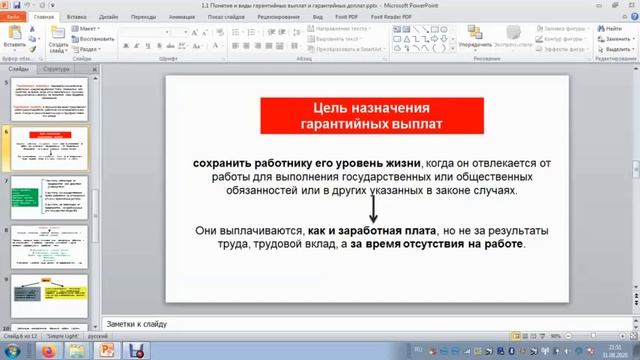Viewport: 640px width, 360px height.
Task: Expand the shapes gallery More arrow
Action: (453, 49)
